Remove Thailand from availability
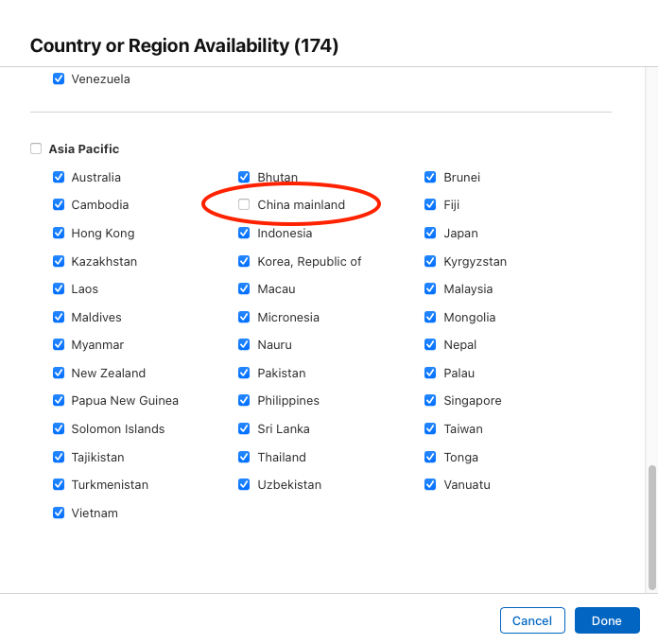 (244, 458)
